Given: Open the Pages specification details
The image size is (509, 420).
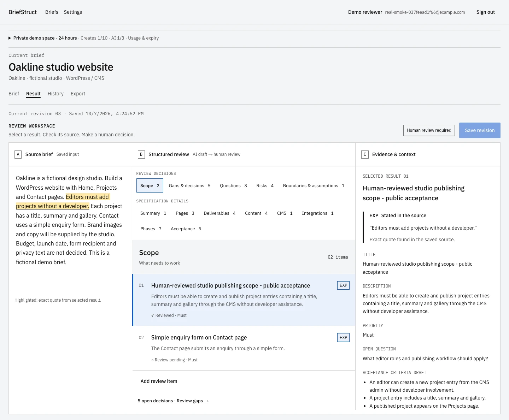Looking at the screenshot, I should pyautogui.click(x=185, y=213).
